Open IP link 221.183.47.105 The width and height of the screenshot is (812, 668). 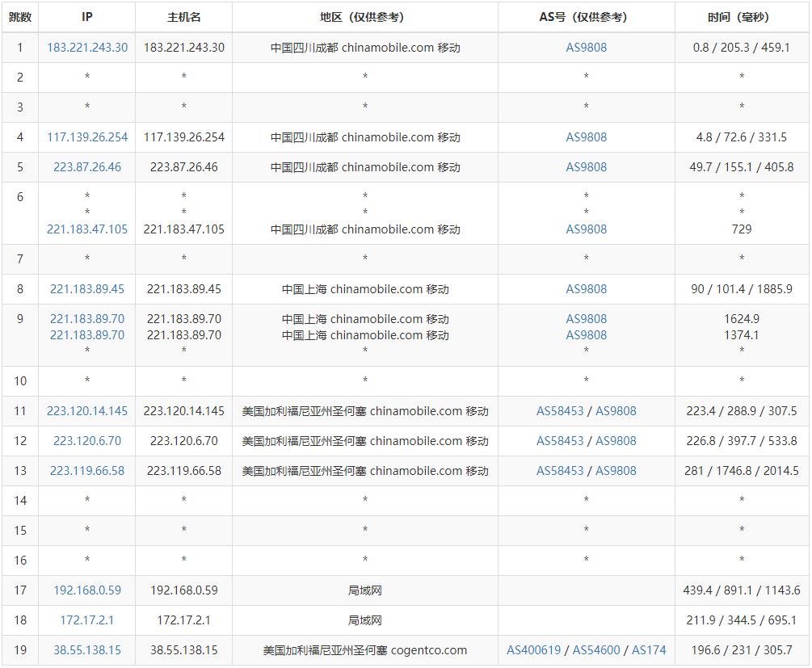(x=87, y=229)
